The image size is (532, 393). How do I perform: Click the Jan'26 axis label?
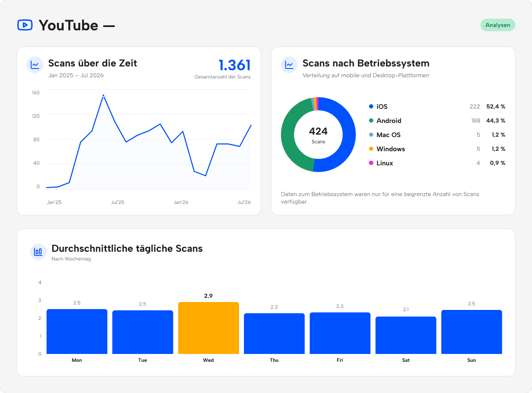pos(181,202)
